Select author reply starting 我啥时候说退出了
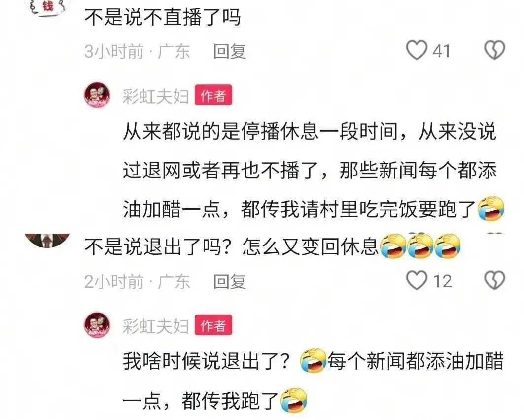The image size is (524, 420). click(x=314, y=381)
